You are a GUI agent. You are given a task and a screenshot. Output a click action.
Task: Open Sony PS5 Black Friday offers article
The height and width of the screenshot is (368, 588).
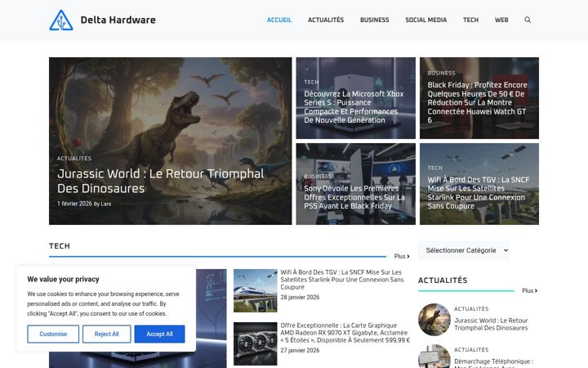tap(354, 197)
